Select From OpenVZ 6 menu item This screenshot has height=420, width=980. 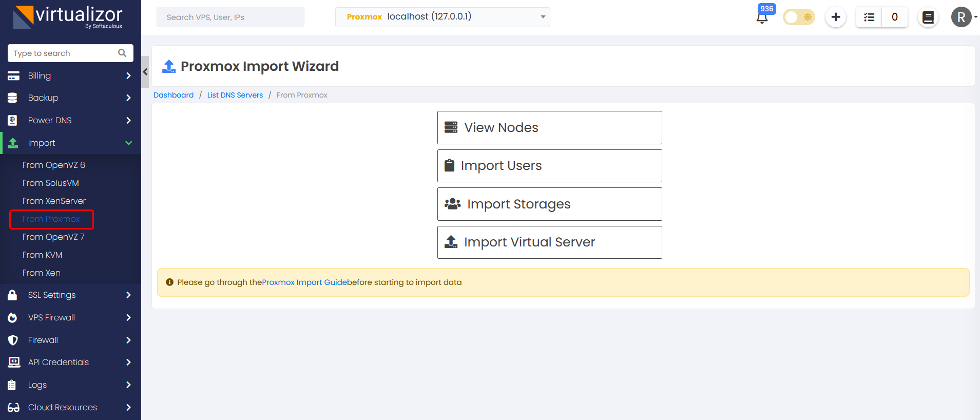click(54, 165)
